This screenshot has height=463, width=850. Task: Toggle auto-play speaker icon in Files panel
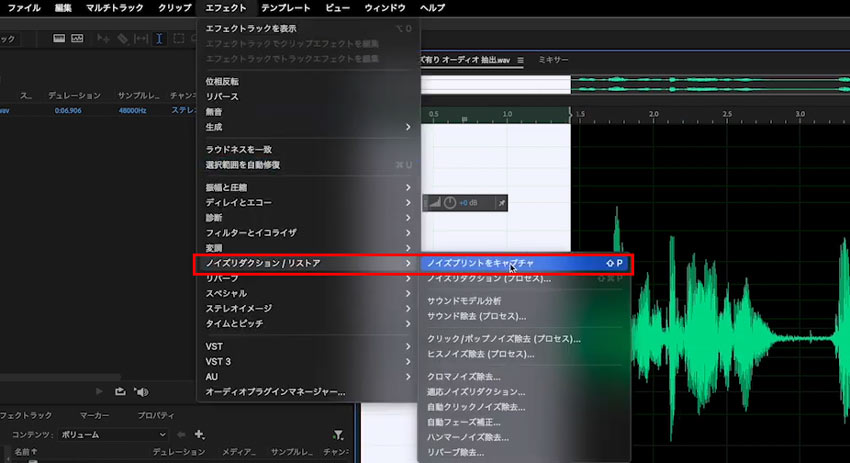141,391
